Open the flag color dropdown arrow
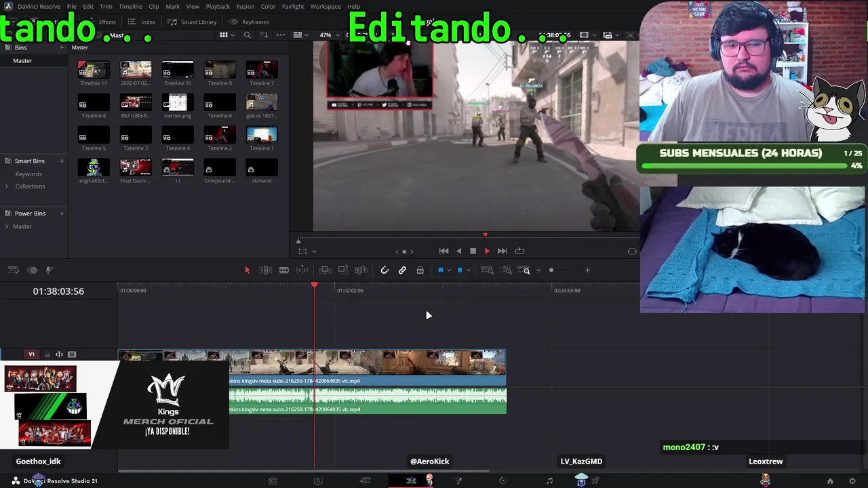Image resolution: width=868 pixels, height=488 pixels. click(448, 270)
